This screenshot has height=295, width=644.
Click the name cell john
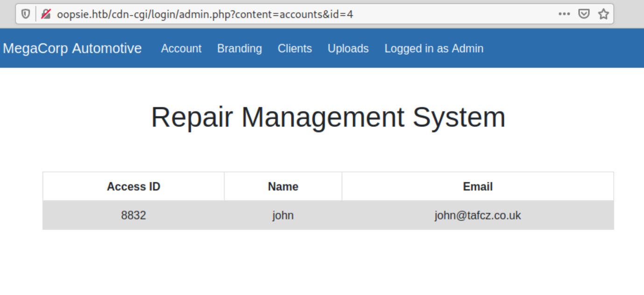(x=283, y=216)
